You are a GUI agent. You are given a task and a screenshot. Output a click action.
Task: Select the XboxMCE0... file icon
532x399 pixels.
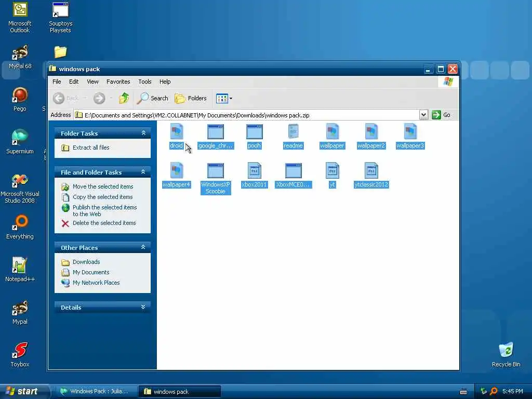293,171
